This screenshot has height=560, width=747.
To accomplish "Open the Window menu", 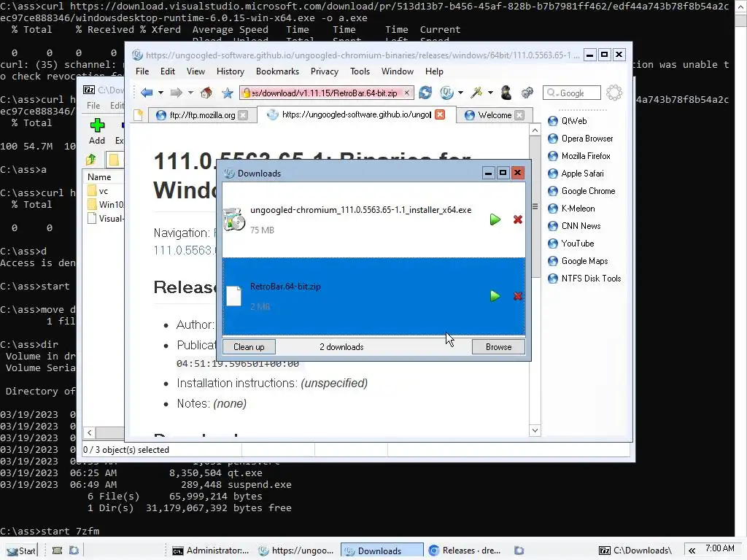I will [398, 71].
